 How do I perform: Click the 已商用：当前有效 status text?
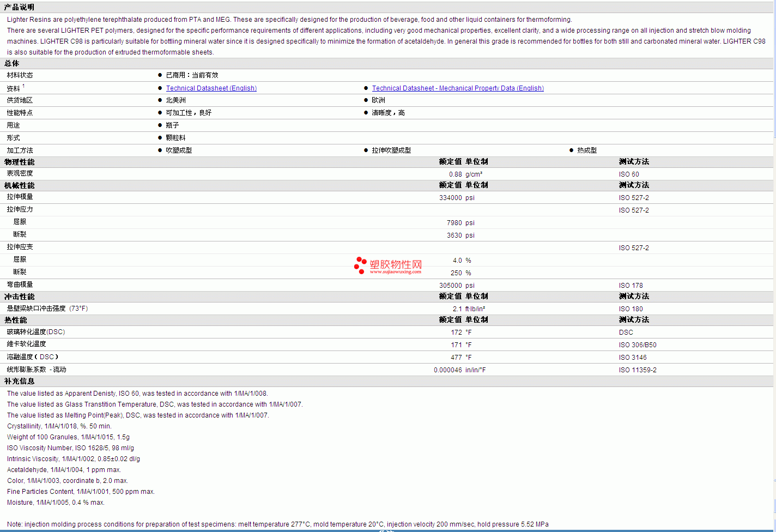click(192, 75)
